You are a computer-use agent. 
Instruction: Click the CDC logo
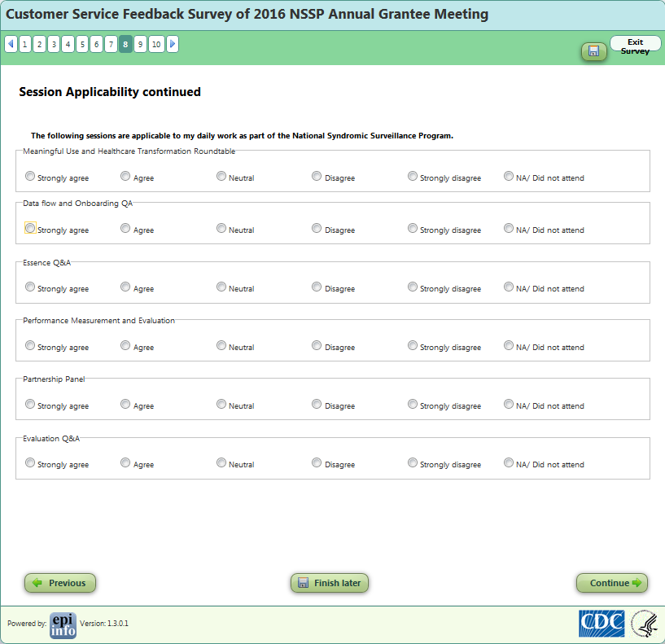coord(602,623)
